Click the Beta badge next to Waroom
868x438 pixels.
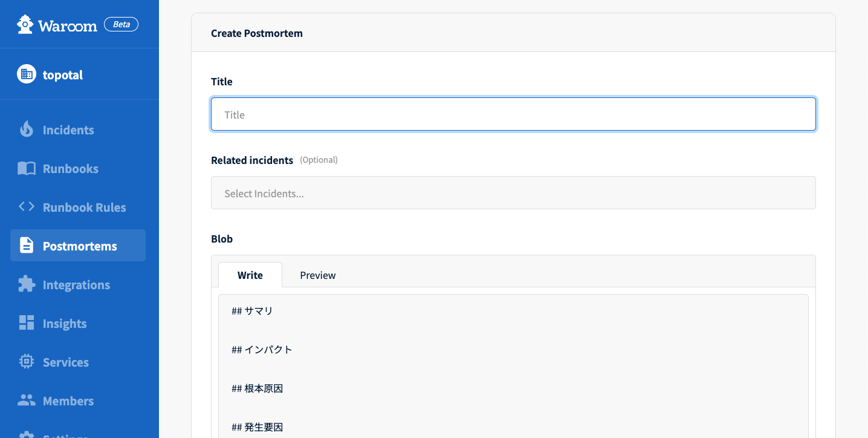pyautogui.click(x=121, y=24)
